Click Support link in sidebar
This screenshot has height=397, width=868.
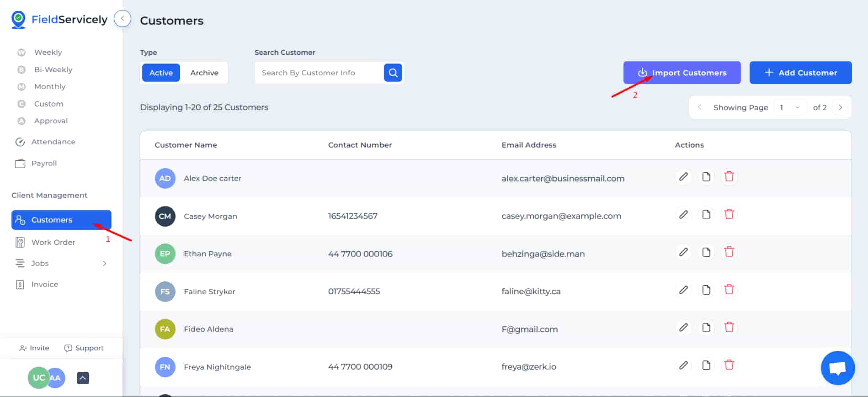pyautogui.click(x=84, y=348)
